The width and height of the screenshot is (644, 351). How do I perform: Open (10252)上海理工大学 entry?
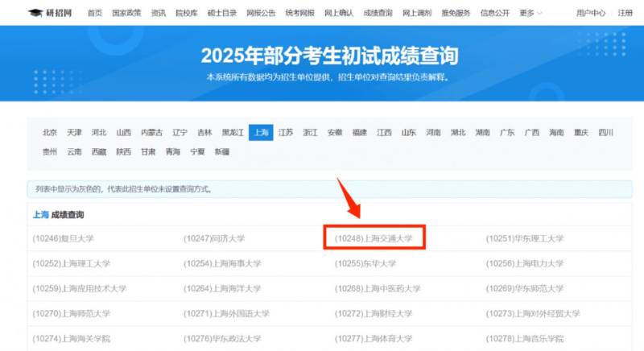(72, 263)
